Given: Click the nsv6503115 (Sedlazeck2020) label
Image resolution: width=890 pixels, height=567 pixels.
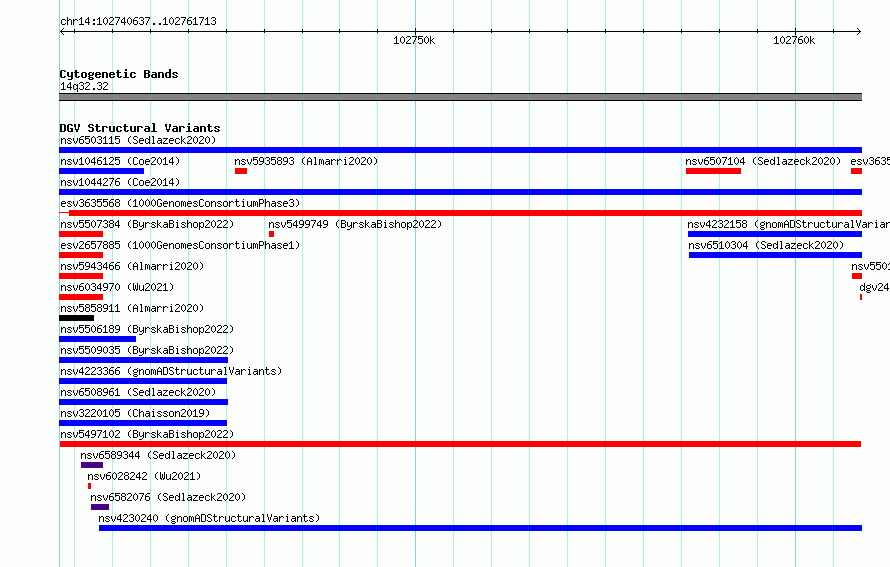Looking at the screenshot, I should coord(138,140).
